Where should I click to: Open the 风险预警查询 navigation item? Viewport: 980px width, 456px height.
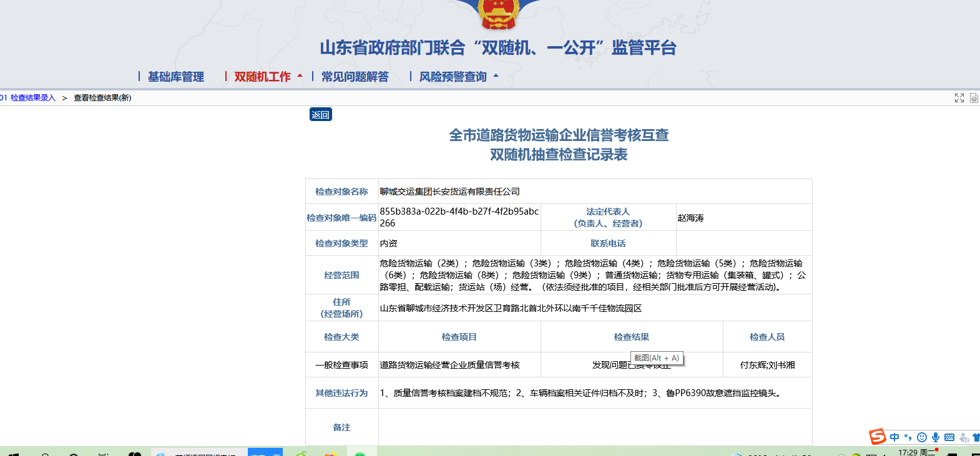coord(453,77)
